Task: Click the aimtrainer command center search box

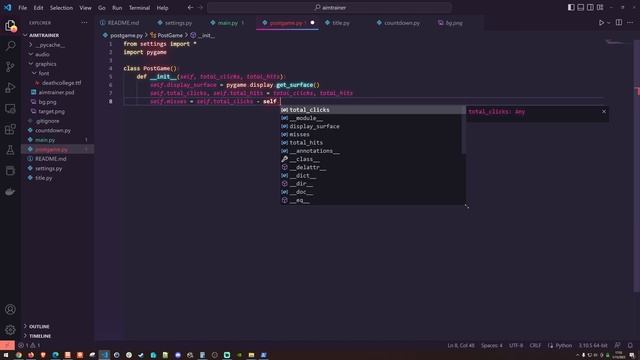Action: pyautogui.click(x=329, y=7)
